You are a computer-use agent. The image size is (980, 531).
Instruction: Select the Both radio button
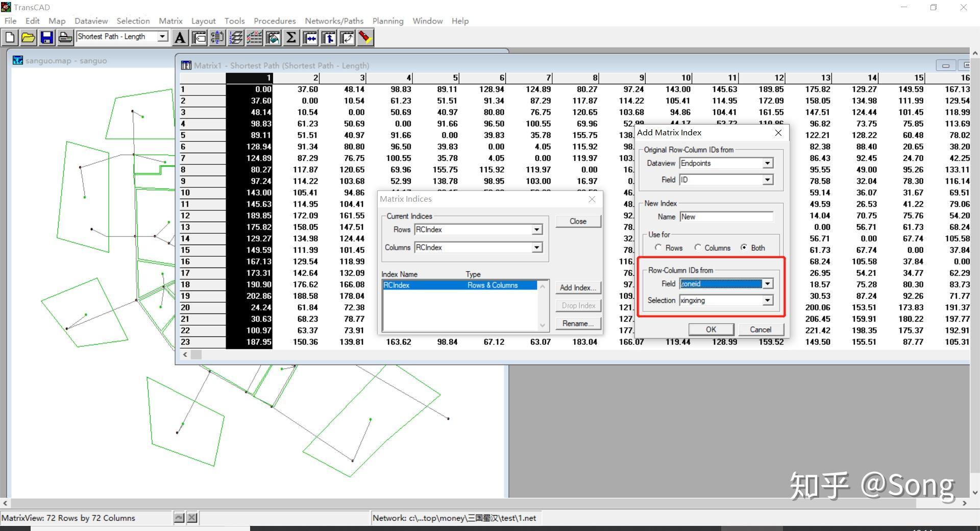pyautogui.click(x=744, y=248)
